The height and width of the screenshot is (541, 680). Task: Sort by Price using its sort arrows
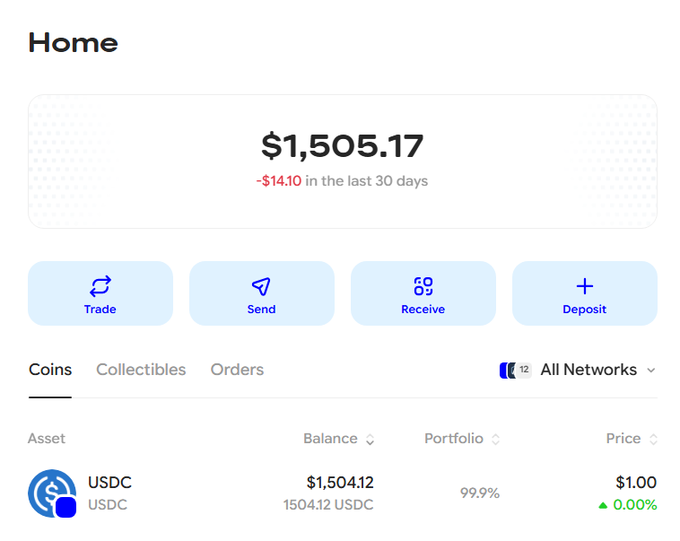653,439
